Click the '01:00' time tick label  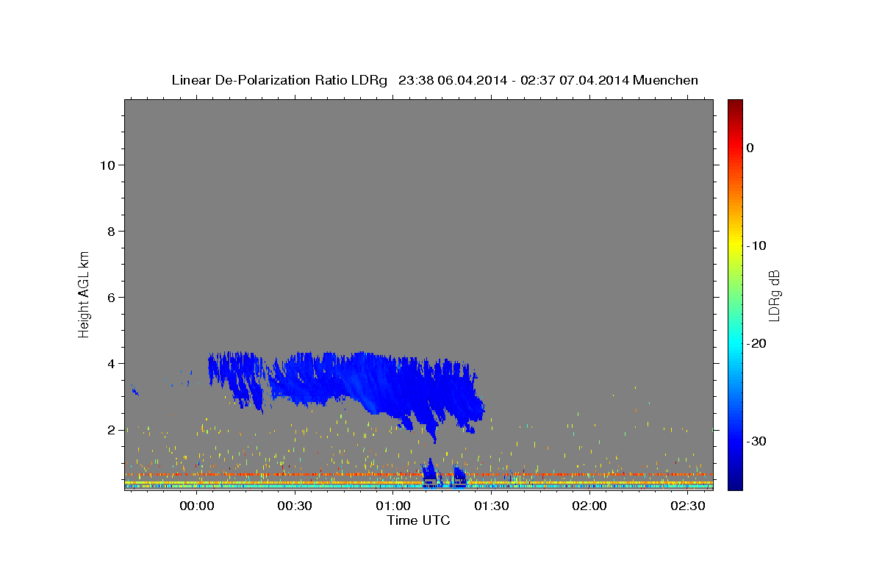click(393, 506)
